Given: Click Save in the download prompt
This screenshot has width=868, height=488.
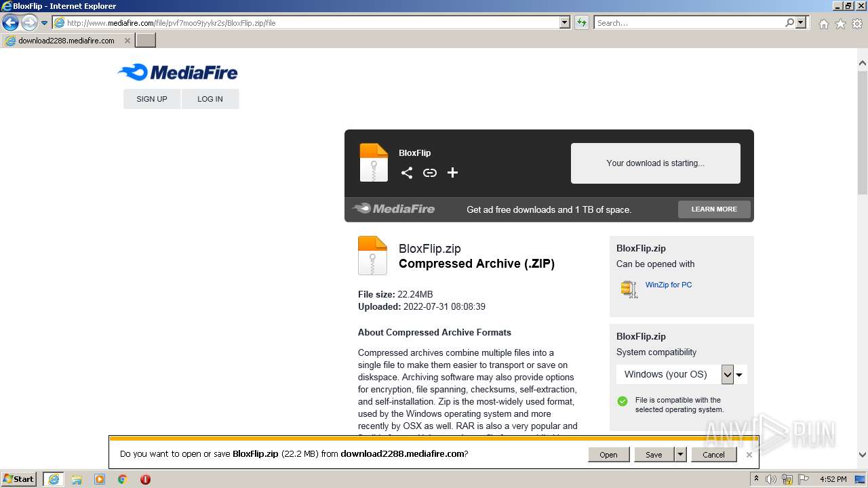Looking at the screenshot, I should point(654,455).
